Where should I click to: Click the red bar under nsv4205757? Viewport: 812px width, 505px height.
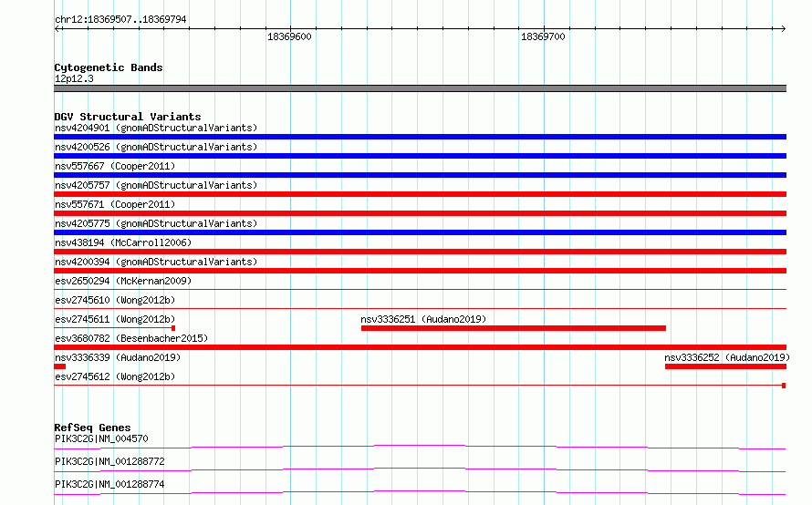pyautogui.click(x=420, y=194)
